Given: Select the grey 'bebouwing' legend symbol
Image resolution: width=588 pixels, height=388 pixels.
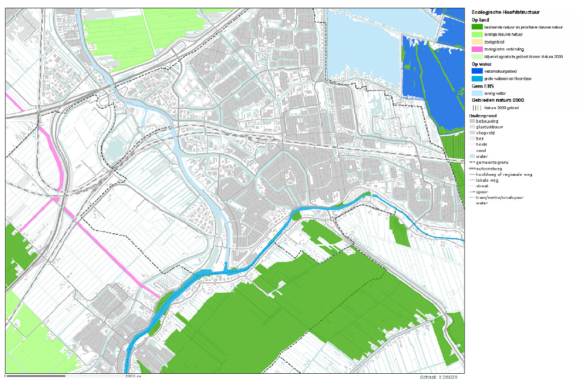Looking at the screenshot, I should click(x=472, y=121).
